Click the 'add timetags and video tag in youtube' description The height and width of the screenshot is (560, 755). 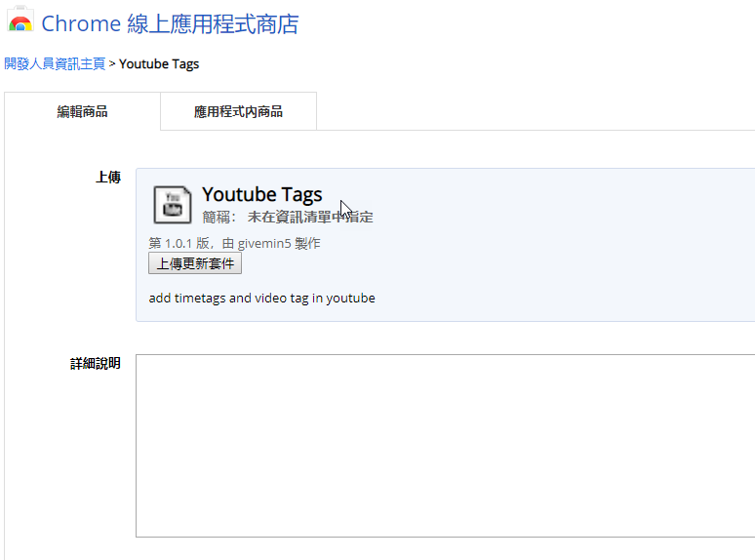(262, 299)
